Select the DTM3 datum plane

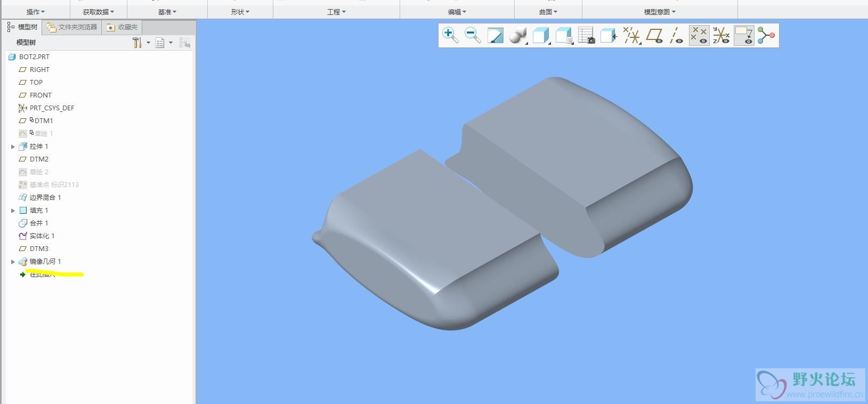click(x=39, y=249)
